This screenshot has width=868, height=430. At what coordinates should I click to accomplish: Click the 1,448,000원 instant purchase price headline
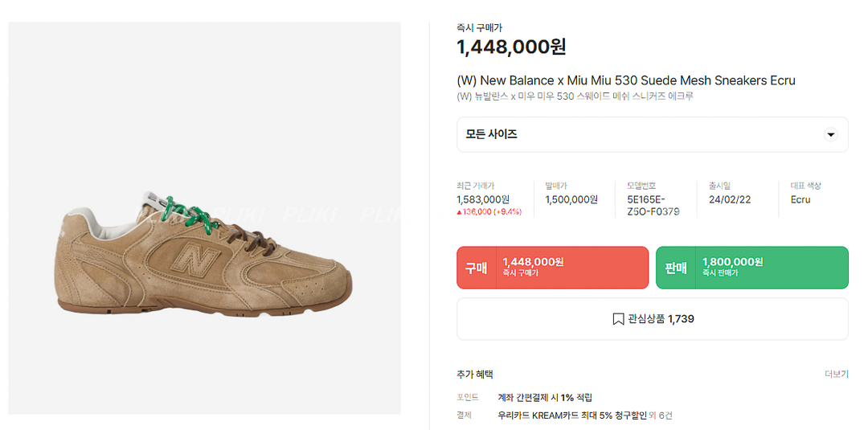click(511, 47)
